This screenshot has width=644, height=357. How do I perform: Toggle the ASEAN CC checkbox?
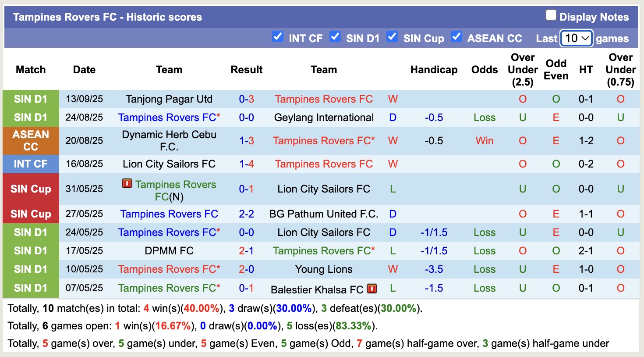(456, 37)
